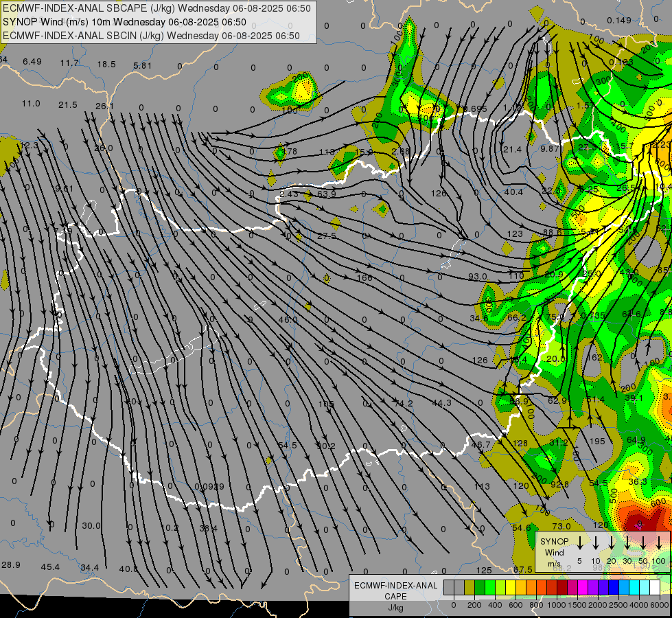The image size is (672, 618).
Task: Click the 50 m/s wind arrow in SYNOP legend
Action: click(643, 542)
